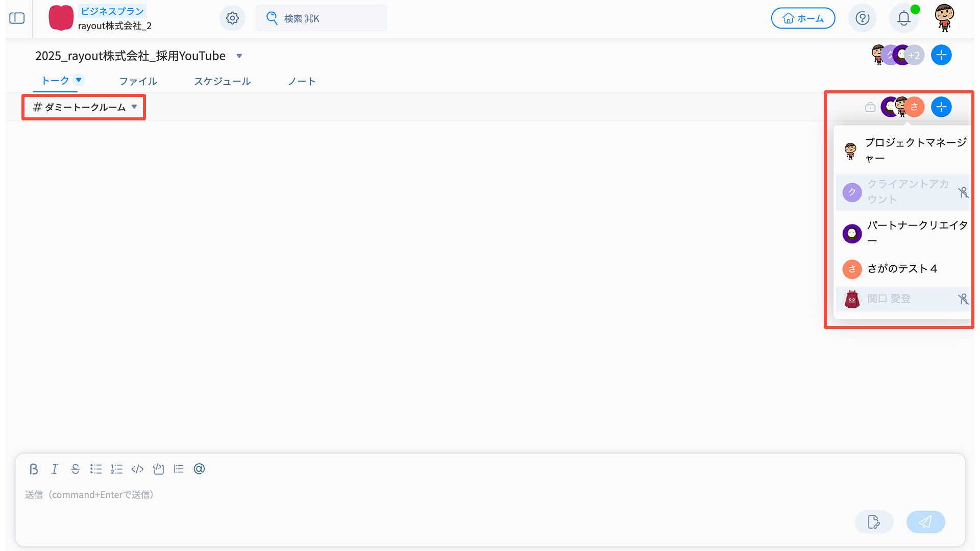Screen dimensions: 980x551
Task: Open the notifications bell
Action: point(903,18)
